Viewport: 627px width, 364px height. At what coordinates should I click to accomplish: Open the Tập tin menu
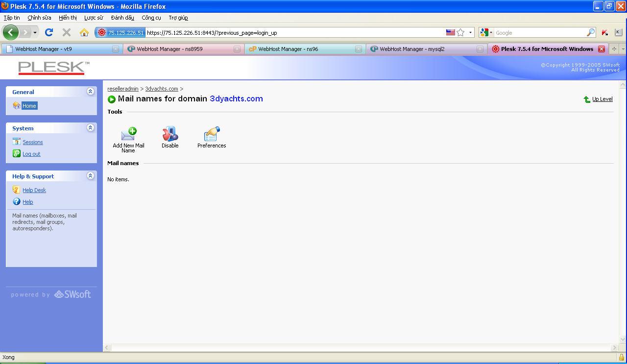pos(12,18)
